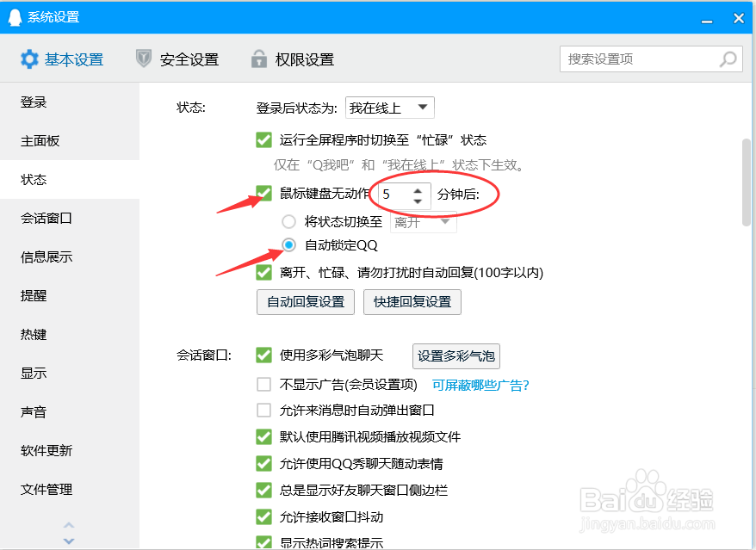The height and width of the screenshot is (550, 756).
Task: Click the shield icon for 安全设置
Action: 144,59
